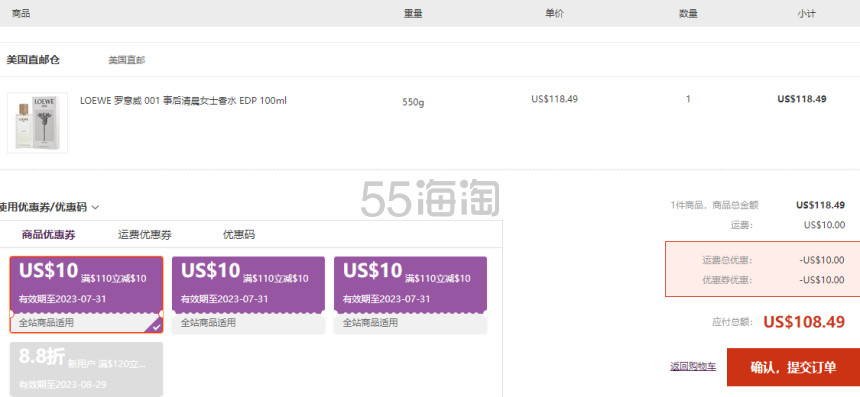Click the 运费总优惠 -US$10.00 discount
The width and height of the screenshot is (860, 397).
[x=822, y=260]
